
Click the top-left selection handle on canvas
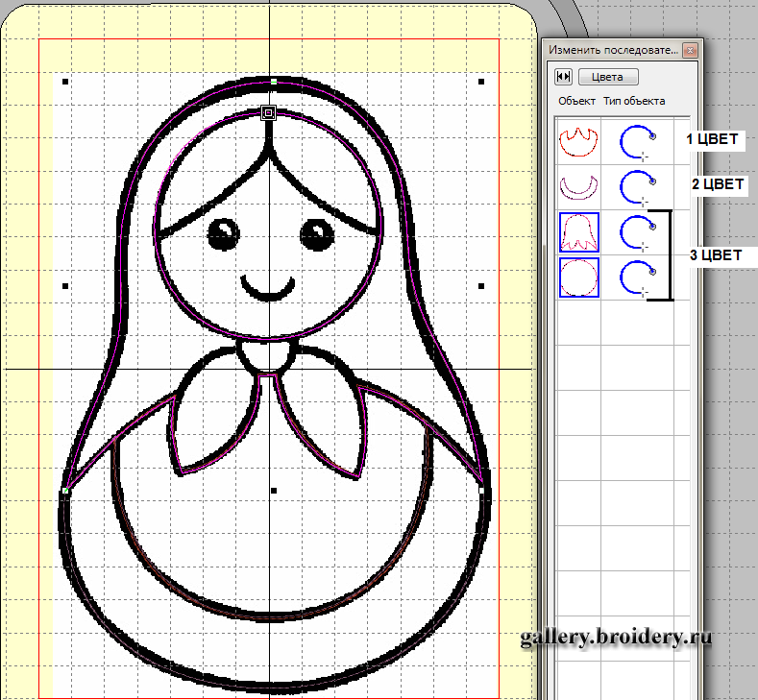click(x=65, y=83)
